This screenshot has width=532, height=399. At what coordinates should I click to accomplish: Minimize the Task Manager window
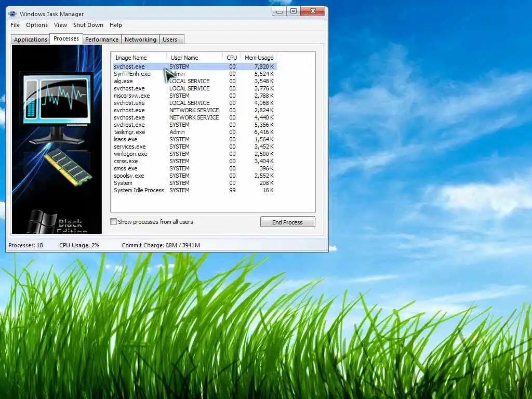tap(279, 11)
